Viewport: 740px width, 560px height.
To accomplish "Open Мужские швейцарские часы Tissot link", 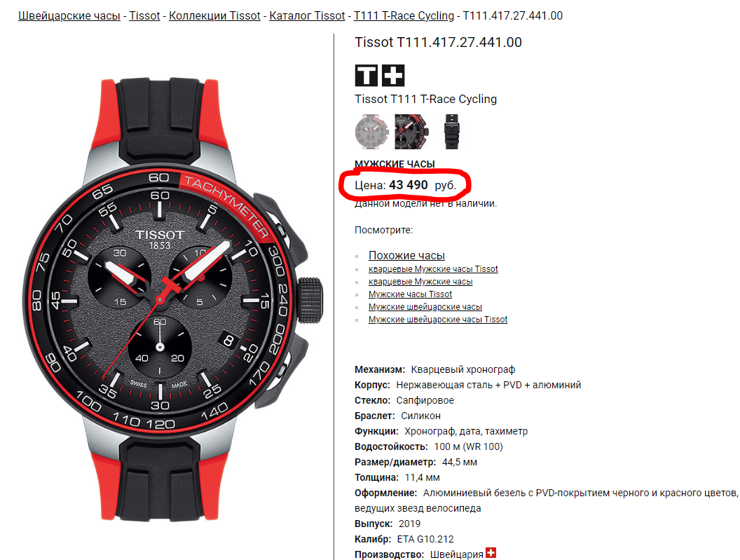I will click(x=438, y=320).
